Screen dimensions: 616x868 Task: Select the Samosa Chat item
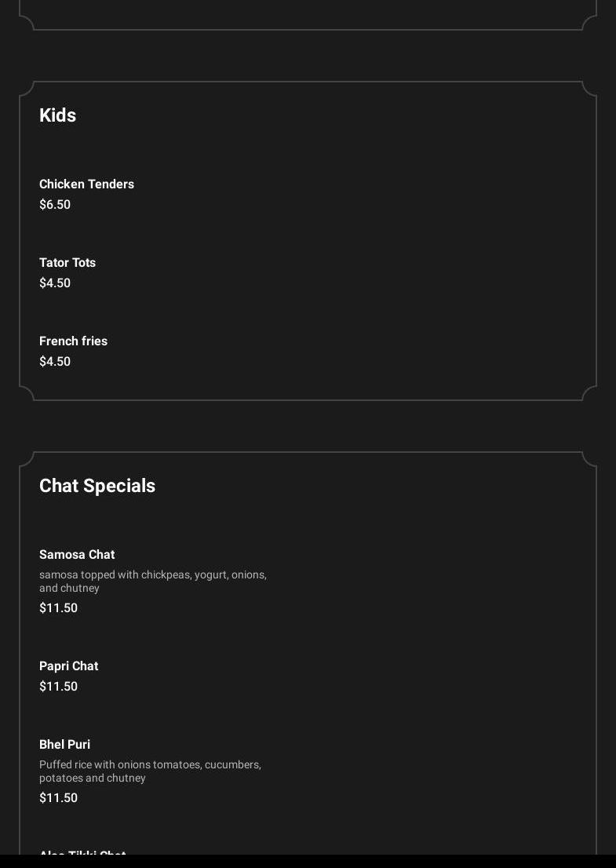[x=77, y=555]
